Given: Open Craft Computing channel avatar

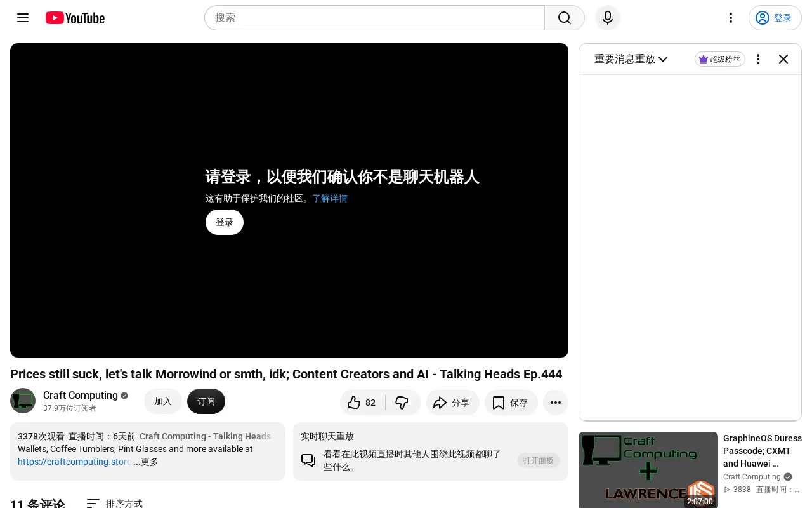Looking at the screenshot, I should tap(23, 401).
